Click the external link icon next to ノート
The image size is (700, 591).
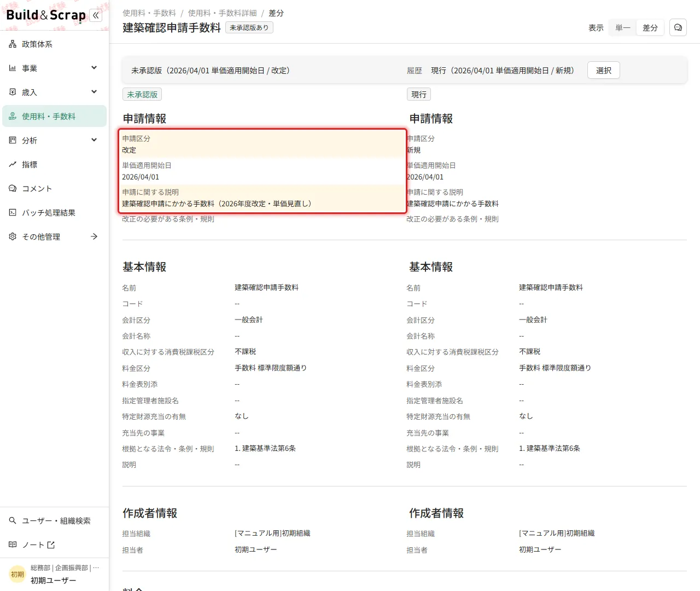51,545
